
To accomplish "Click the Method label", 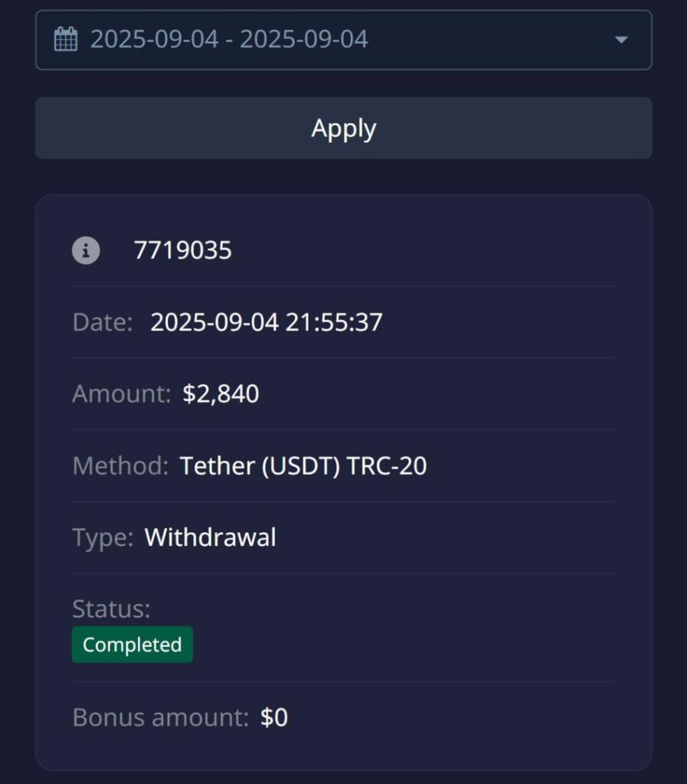I will (119, 465).
